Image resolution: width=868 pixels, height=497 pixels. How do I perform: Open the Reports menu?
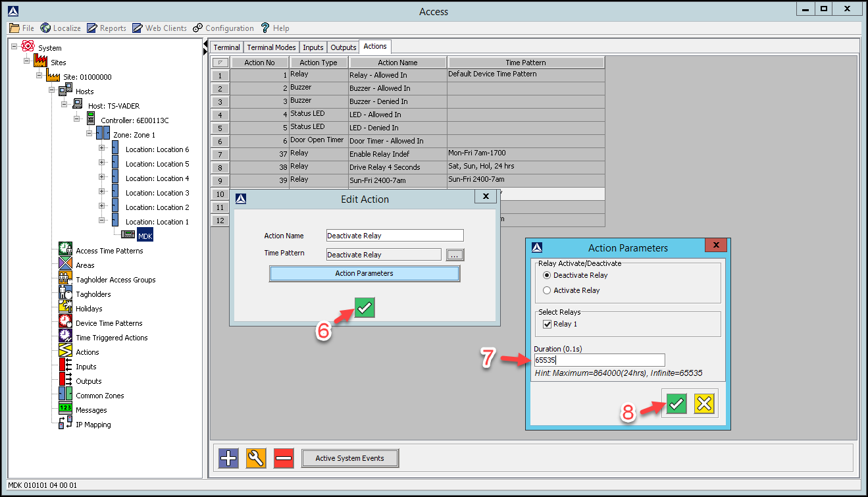[x=106, y=28]
